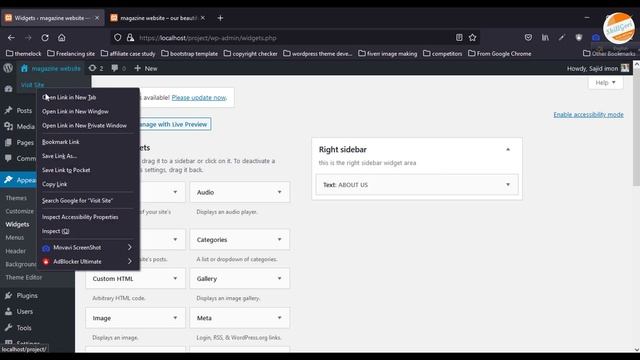This screenshot has height=360, width=640.
Task: Click the user avatar beside Howdy text
Action: point(625,68)
